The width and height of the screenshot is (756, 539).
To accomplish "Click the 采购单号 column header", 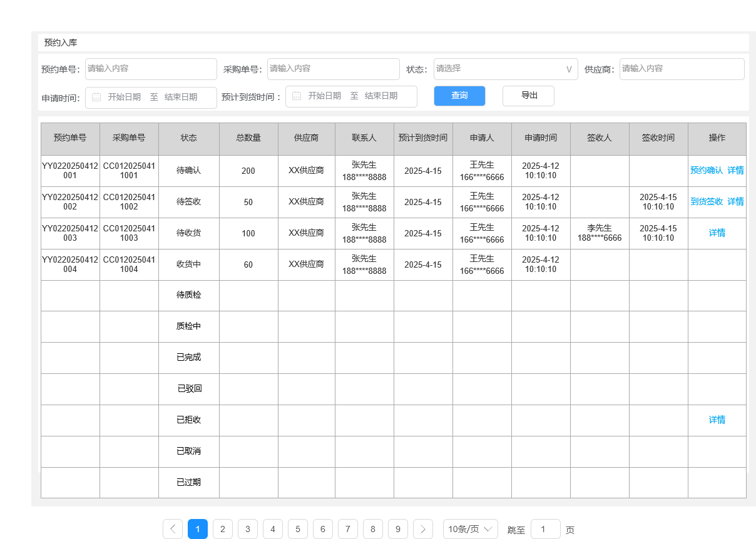I will [129, 138].
